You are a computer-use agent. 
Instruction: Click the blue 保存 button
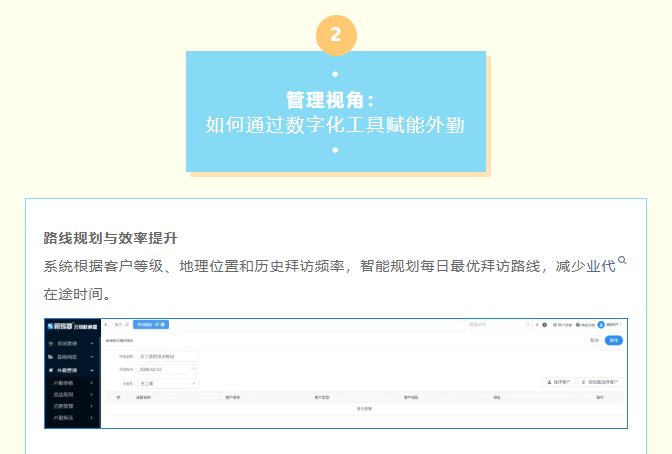coord(614,340)
